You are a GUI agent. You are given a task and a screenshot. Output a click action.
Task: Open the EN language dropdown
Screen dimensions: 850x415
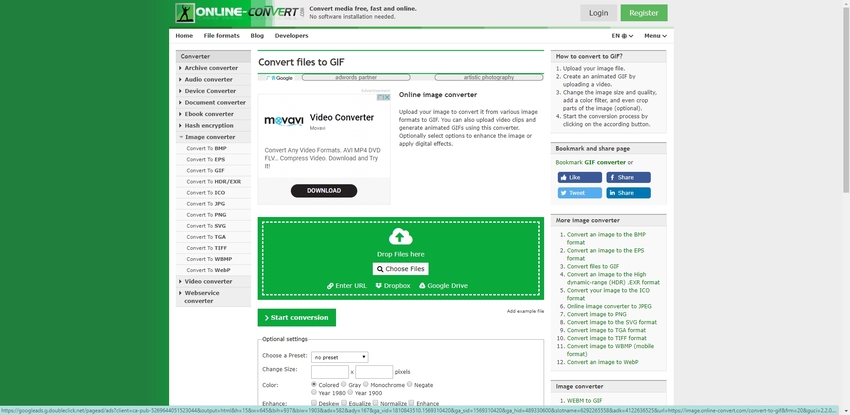621,35
